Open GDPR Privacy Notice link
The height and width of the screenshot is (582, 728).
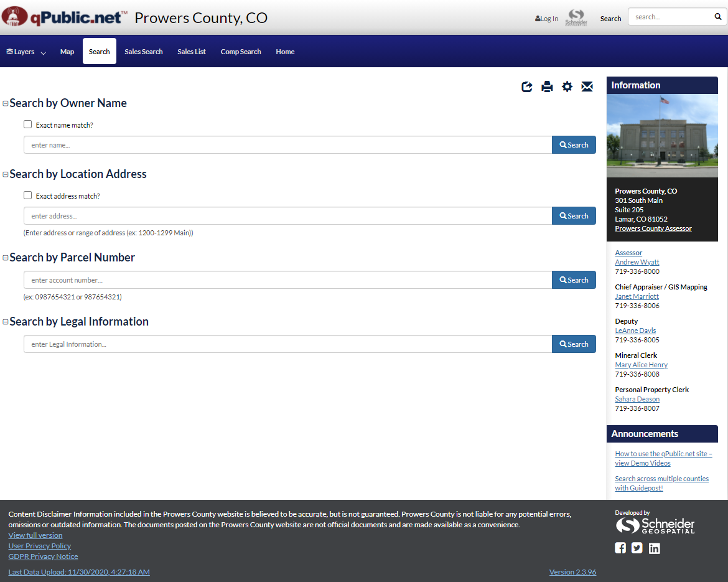click(x=43, y=556)
